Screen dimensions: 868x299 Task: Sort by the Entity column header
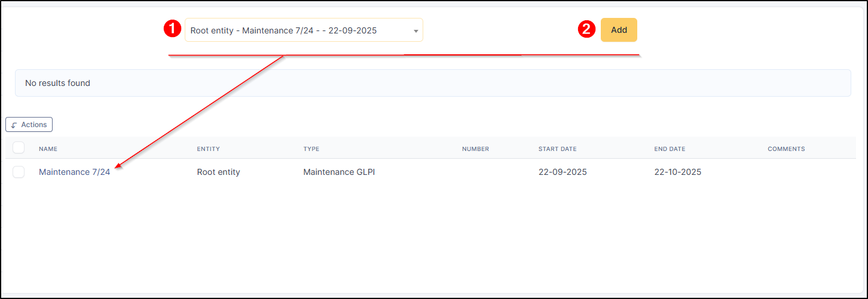[209, 149]
